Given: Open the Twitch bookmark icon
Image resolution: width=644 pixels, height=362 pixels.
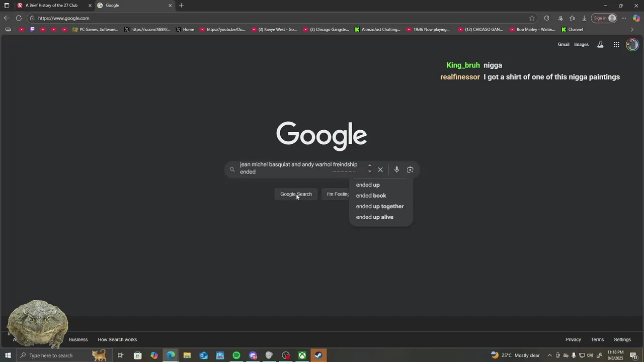Looking at the screenshot, I should [32, 30].
